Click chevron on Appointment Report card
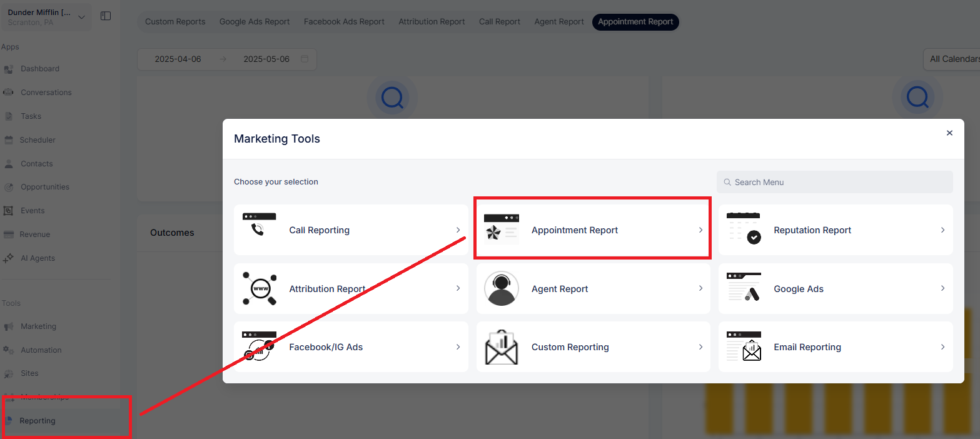The height and width of the screenshot is (439, 980). pyautogui.click(x=700, y=230)
